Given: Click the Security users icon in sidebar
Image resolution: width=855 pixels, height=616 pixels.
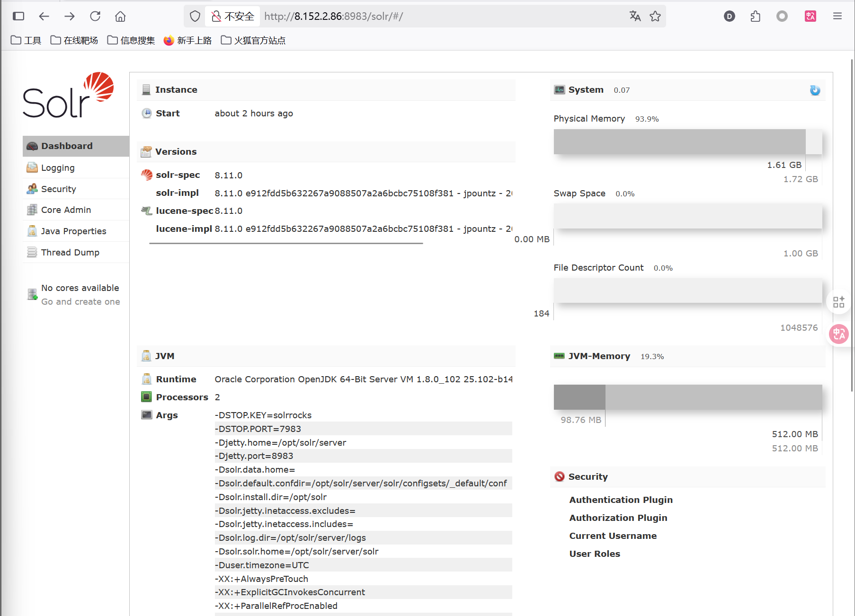Looking at the screenshot, I should [x=32, y=189].
